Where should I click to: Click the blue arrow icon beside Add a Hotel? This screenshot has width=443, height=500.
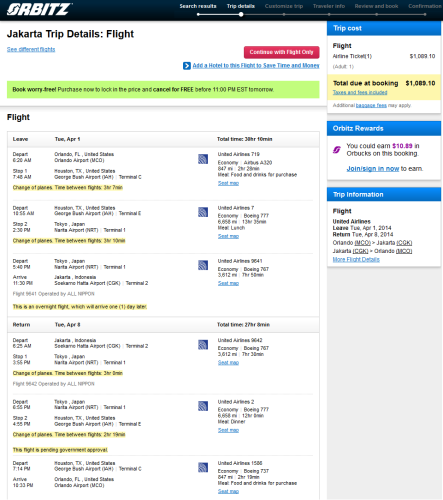pos(187,66)
